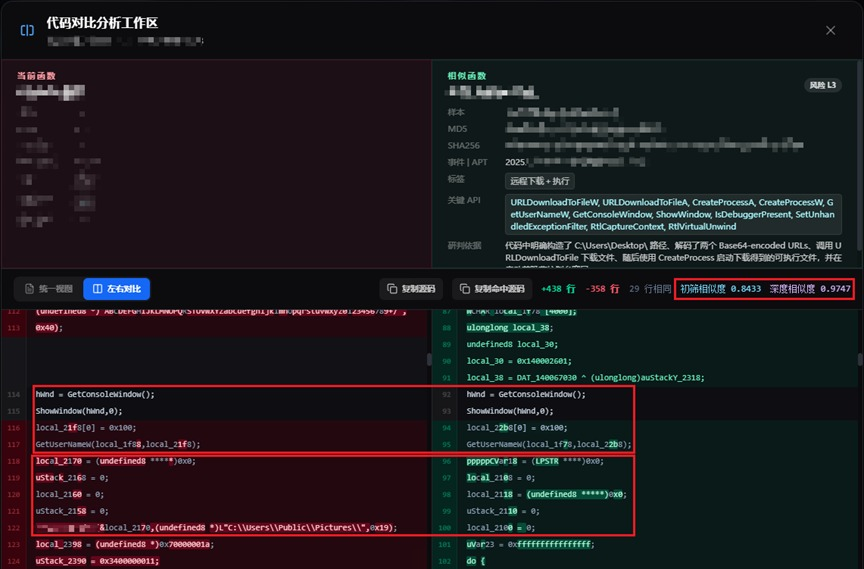This screenshot has height=569, width=864.
Task: Click the right code pane scrollbar handle
Action: 860,360
